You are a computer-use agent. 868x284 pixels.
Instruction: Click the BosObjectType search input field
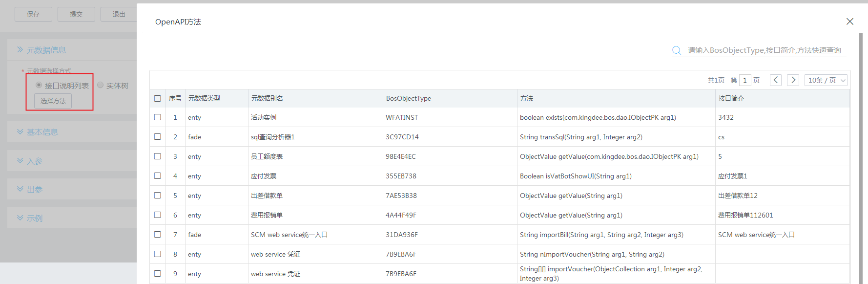point(764,50)
